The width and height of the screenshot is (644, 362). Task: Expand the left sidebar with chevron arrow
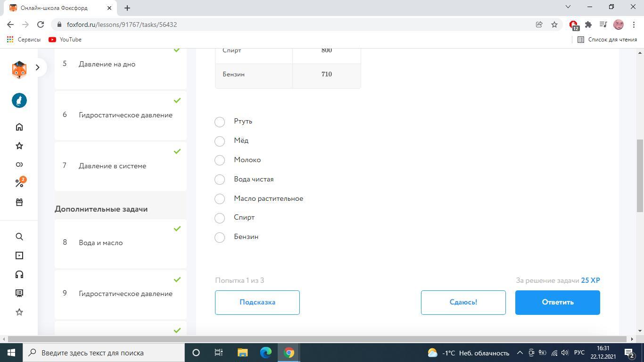coord(38,67)
